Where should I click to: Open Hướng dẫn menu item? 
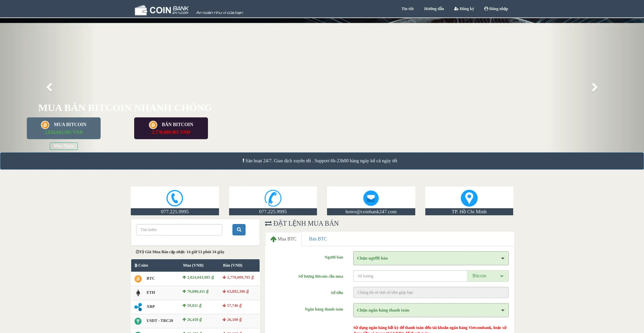[x=434, y=9]
